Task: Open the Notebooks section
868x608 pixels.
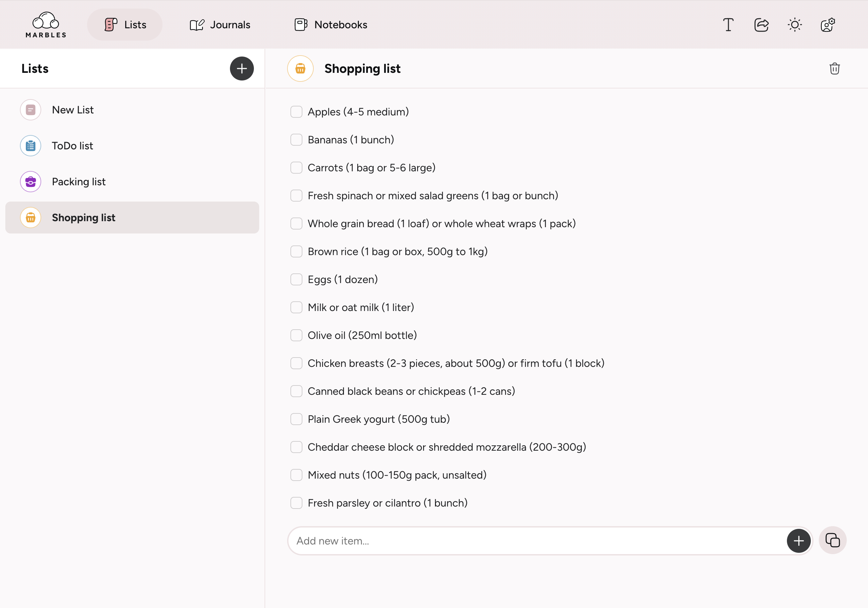Action: pos(330,24)
